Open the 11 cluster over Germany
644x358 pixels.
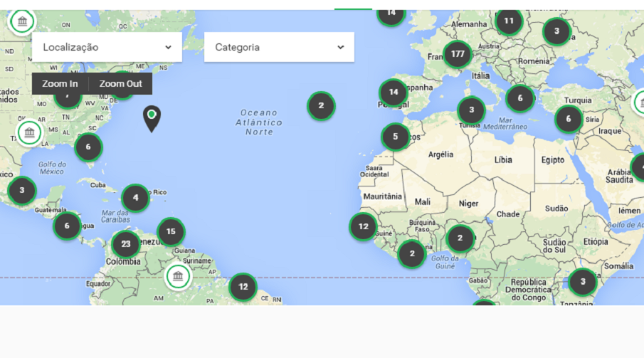tap(509, 21)
